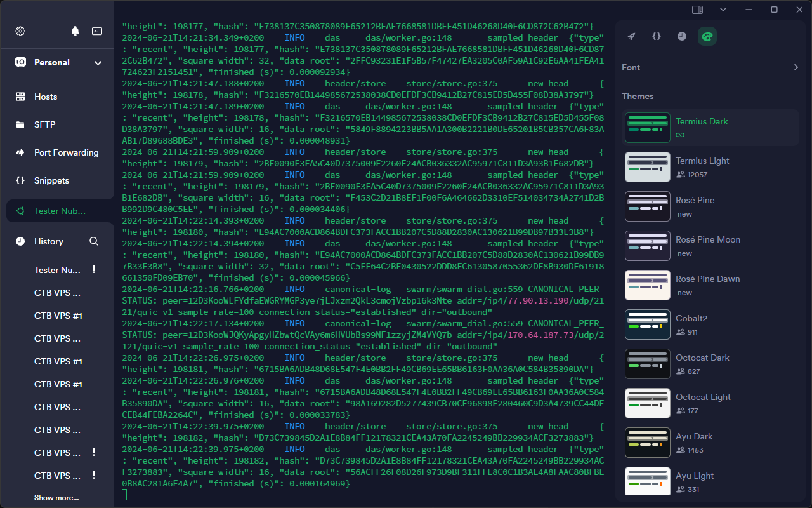
Task: Expand the Font settings chevron
Action: [796, 67]
